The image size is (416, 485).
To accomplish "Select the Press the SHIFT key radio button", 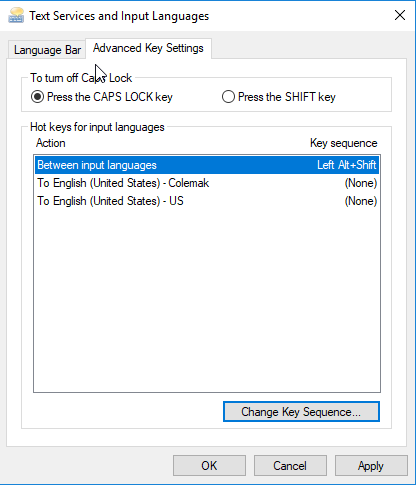I will coord(279,97).
